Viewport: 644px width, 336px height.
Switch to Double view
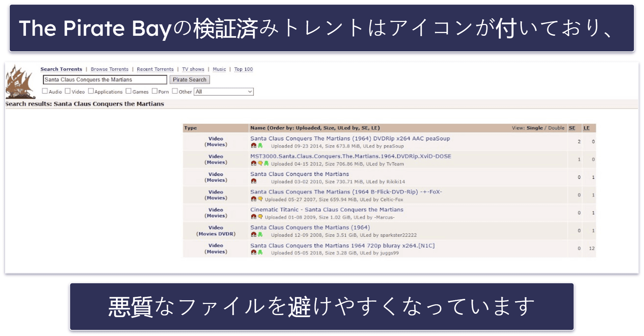click(556, 128)
